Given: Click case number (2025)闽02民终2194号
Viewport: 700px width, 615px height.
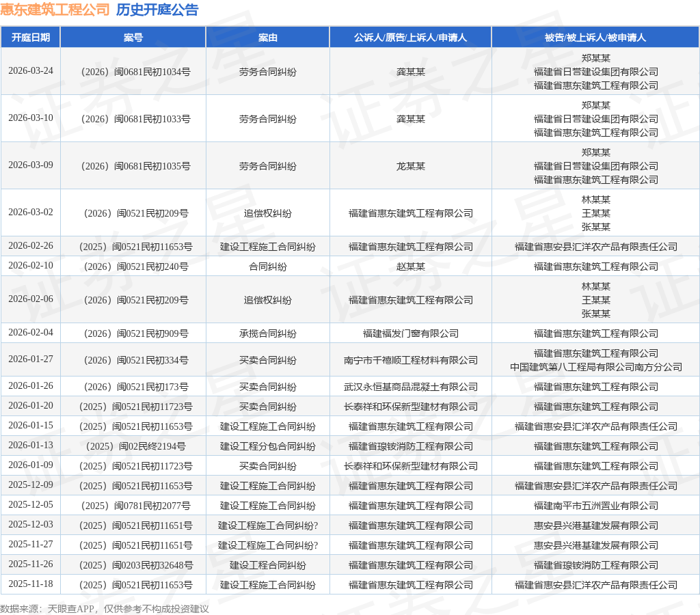Looking at the screenshot, I should pyautogui.click(x=135, y=446).
